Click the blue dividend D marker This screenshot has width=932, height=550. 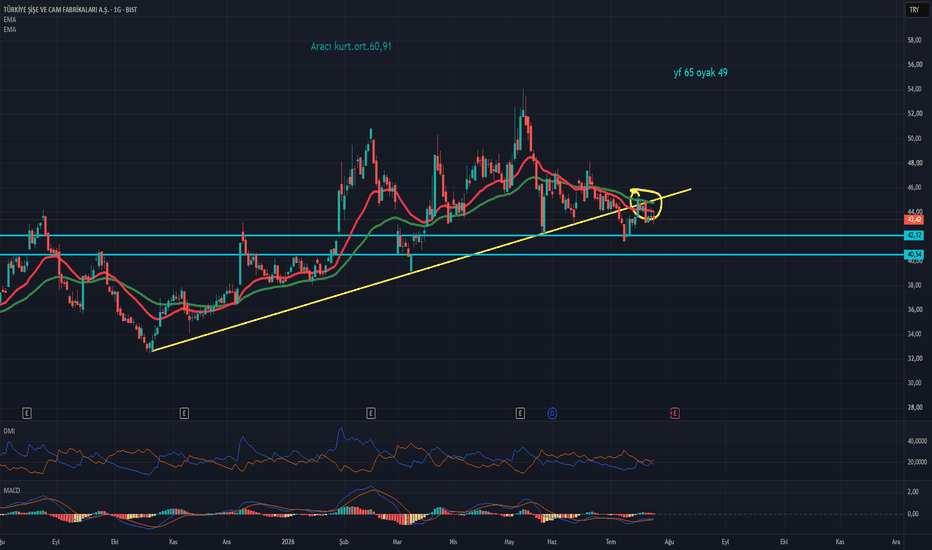(552, 413)
